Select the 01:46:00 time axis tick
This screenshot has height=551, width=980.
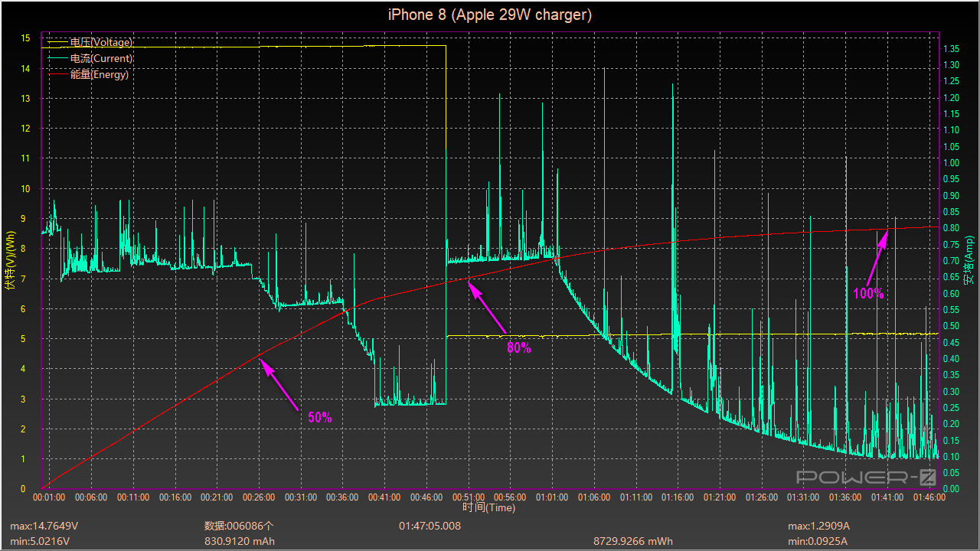[x=929, y=497]
